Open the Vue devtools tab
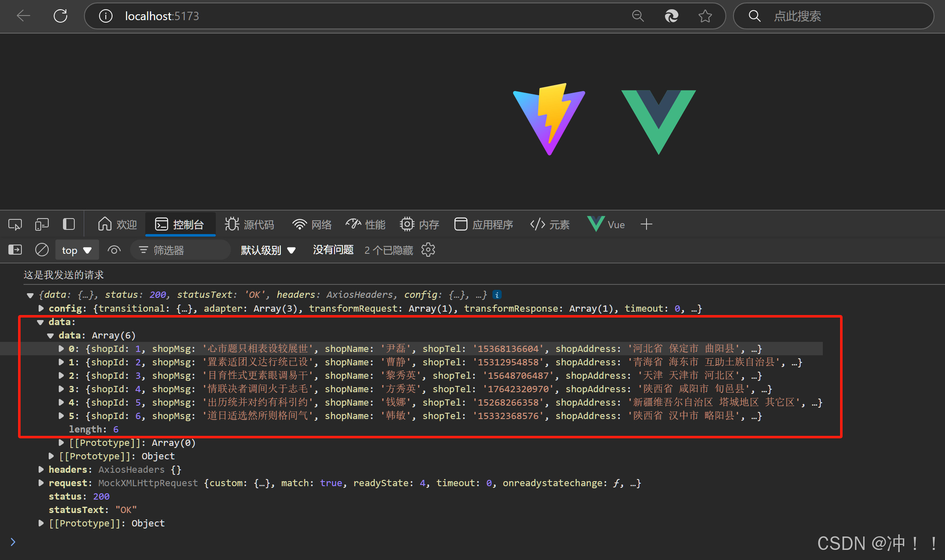The image size is (945, 560). (x=606, y=225)
